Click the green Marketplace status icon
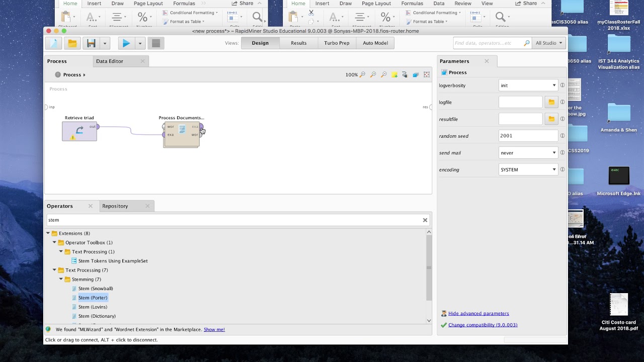 (x=48, y=329)
